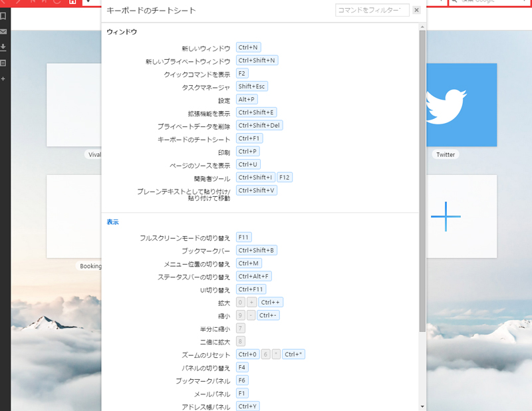This screenshot has height=411, width=532.
Task: Open the Notes panel icon in the sidebar
Action: pyautogui.click(x=3, y=63)
